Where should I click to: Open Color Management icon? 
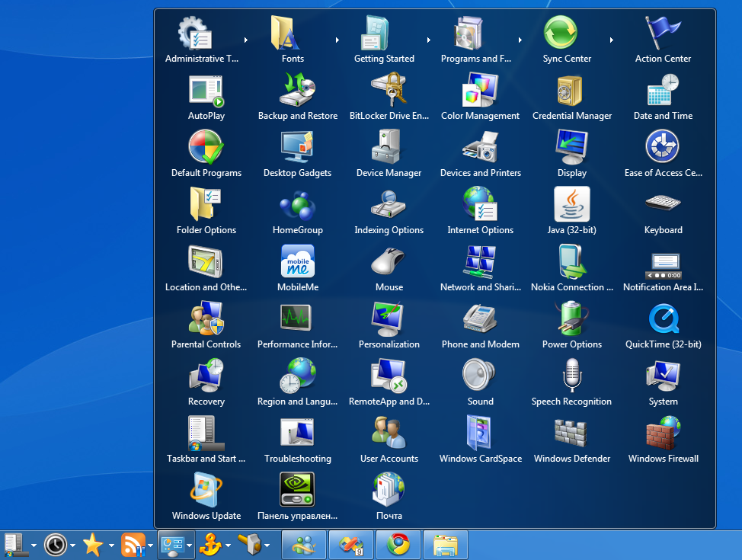480,89
